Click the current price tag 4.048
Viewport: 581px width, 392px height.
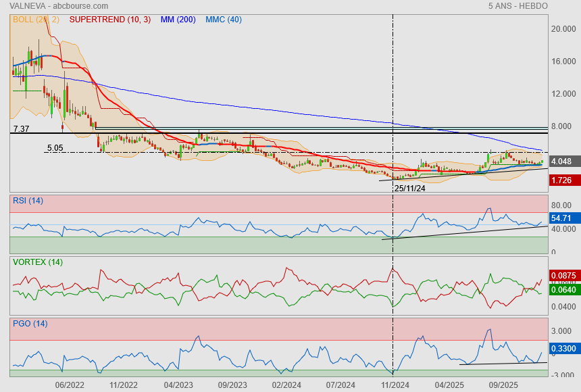tap(562, 162)
